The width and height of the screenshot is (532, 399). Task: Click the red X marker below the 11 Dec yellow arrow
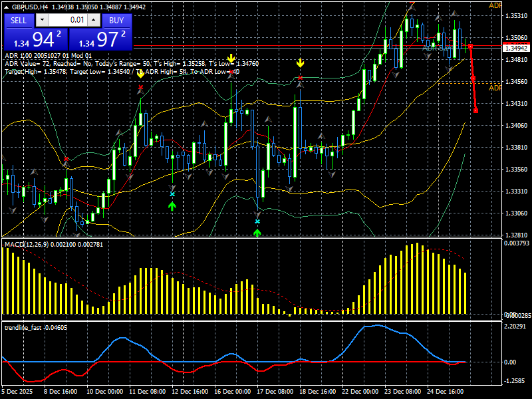[140, 87]
